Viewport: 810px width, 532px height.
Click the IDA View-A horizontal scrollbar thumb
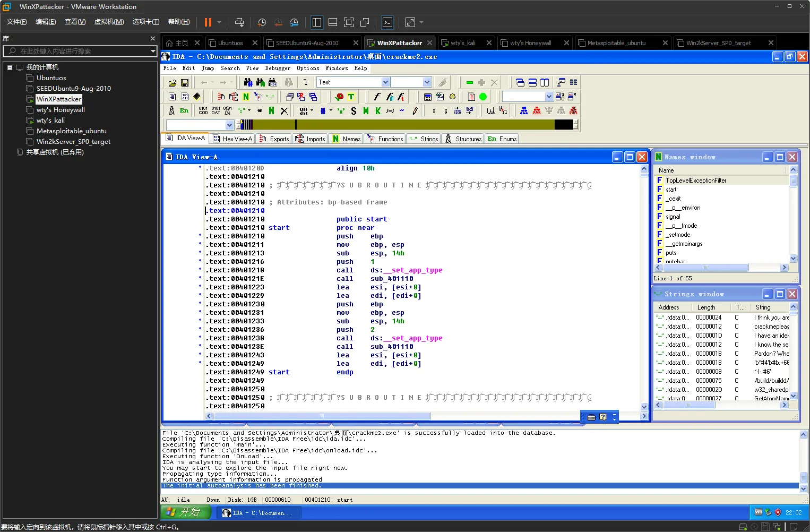322,416
